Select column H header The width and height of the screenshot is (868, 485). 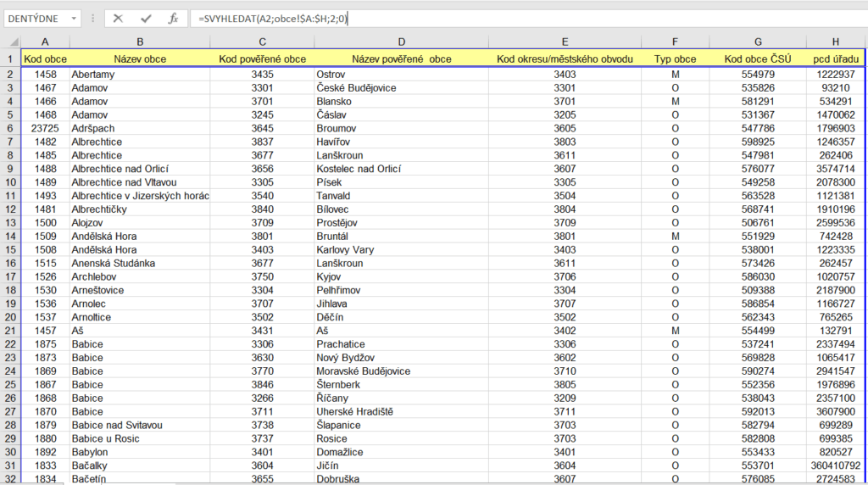click(x=835, y=42)
